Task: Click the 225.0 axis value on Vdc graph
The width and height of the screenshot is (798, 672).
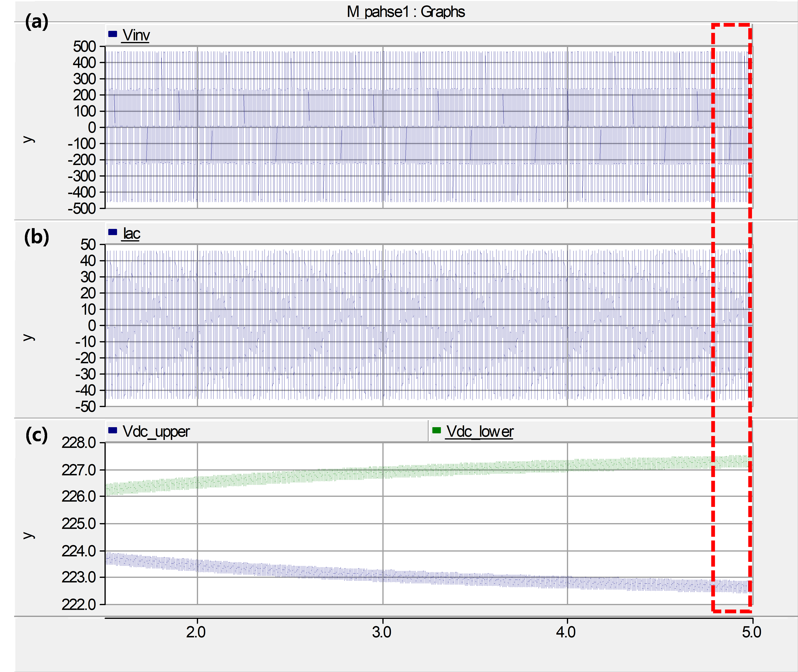Action: click(x=79, y=524)
